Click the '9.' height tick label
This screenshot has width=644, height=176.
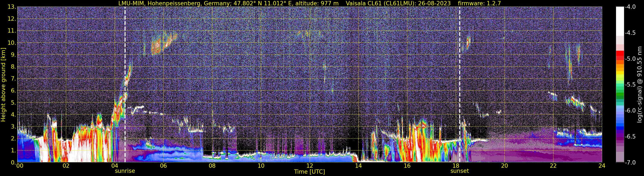[13, 55]
